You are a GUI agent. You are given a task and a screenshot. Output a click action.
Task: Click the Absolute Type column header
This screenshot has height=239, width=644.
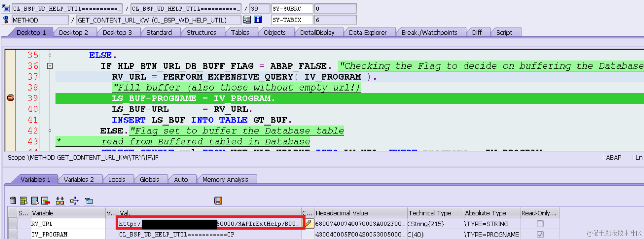coord(492,213)
